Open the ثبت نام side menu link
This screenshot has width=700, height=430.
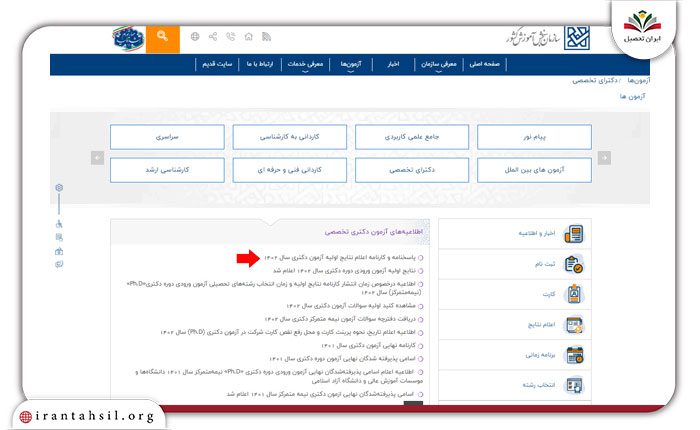[x=545, y=264]
